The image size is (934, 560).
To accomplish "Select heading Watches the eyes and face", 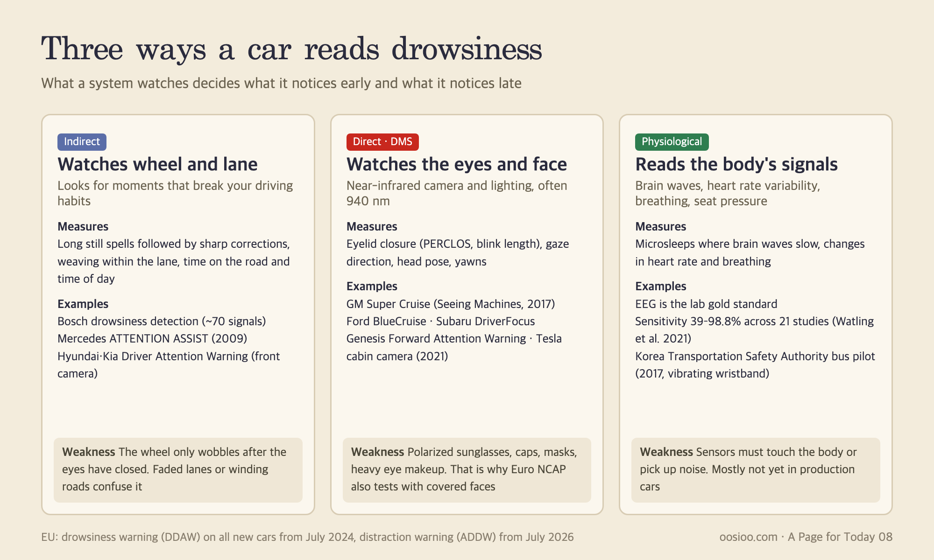I will pyautogui.click(x=456, y=164).
